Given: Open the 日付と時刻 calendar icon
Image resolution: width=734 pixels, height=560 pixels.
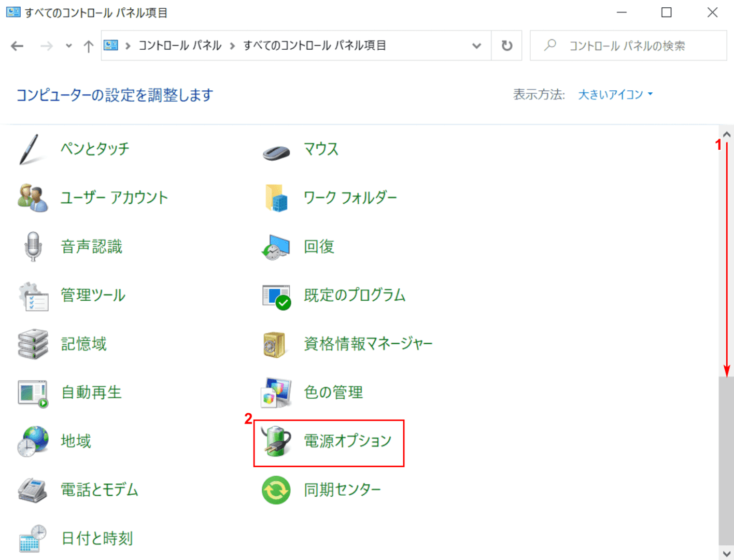Looking at the screenshot, I should point(33,539).
